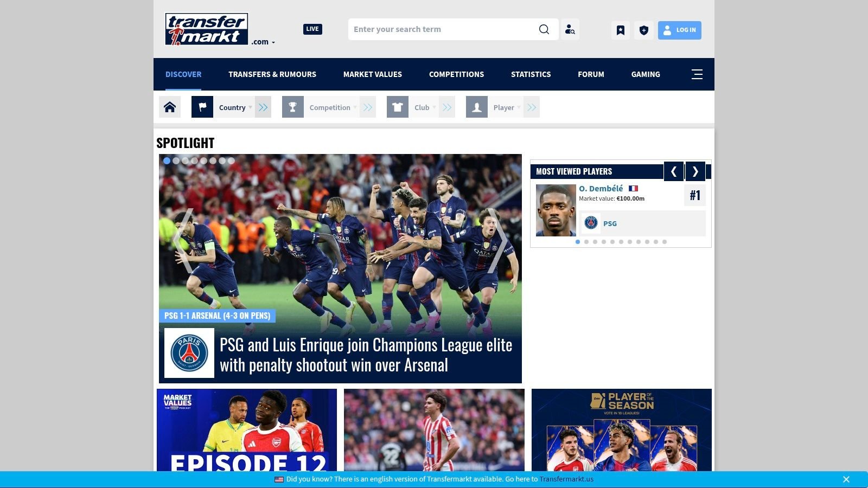Open Player of the Season thumbnail
The image size is (868, 488).
tap(622, 430)
